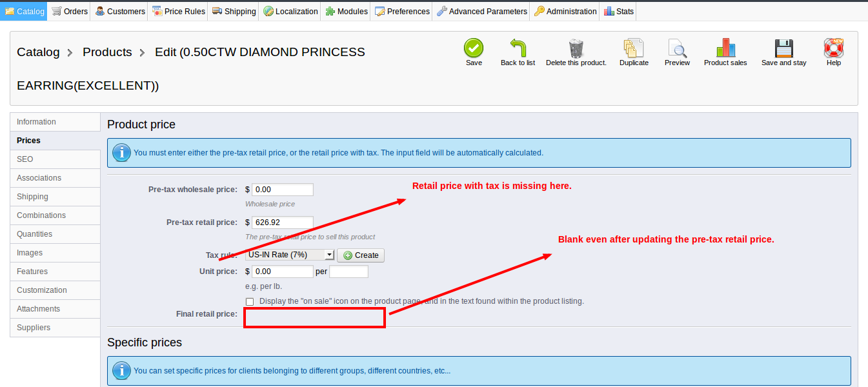Click the green Save checkmark icon

[474, 48]
